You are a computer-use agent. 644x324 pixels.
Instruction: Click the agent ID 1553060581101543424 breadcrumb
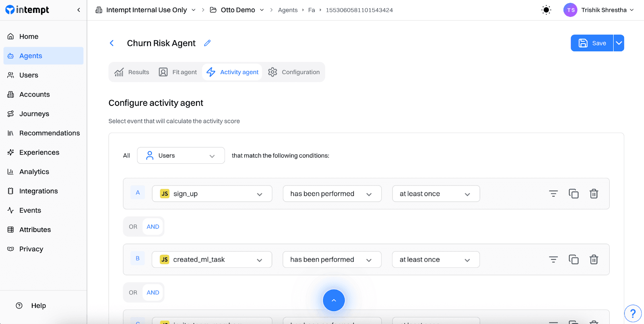359,10
